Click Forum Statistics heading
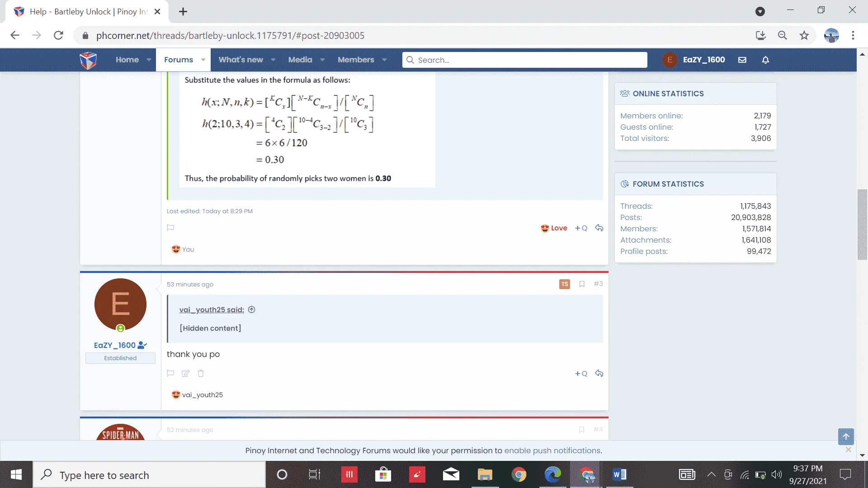The image size is (868, 488). pos(668,184)
